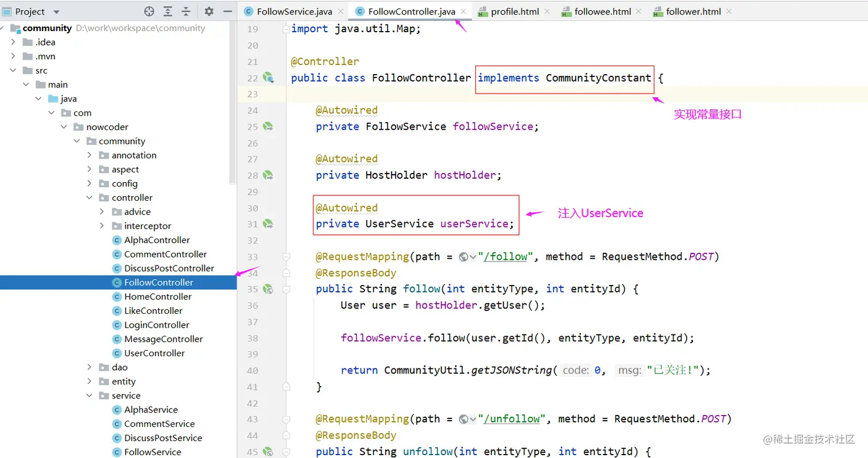Expand the entity package
The width and height of the screenshot is (868, 458).
89,382
